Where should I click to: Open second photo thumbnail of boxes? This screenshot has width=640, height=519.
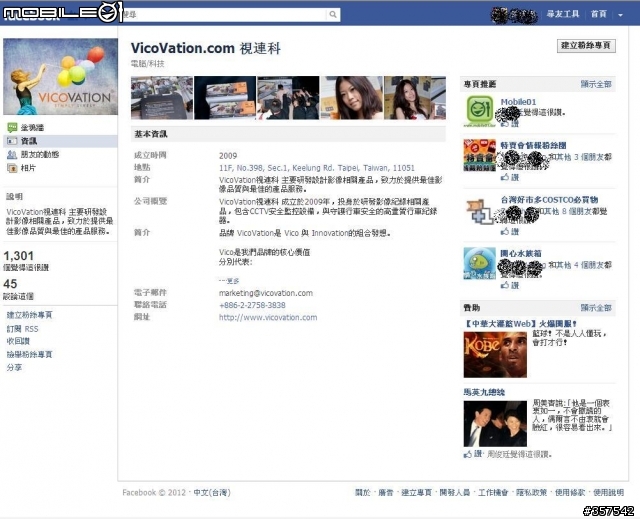225,98
